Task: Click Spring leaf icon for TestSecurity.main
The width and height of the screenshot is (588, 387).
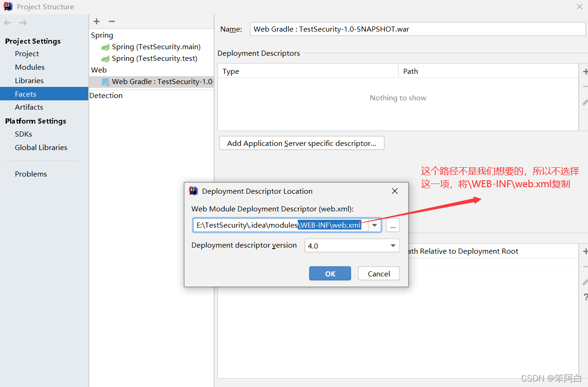Action: pos(105,47)
